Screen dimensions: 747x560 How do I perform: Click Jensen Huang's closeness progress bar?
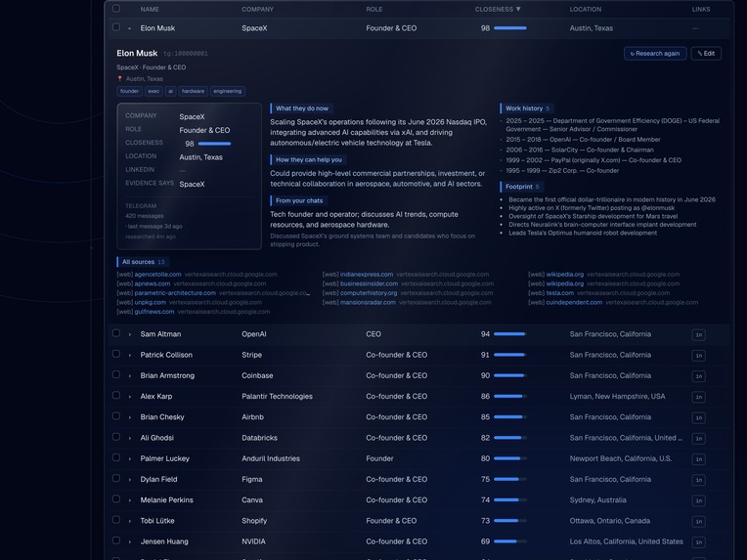[510, 541]
